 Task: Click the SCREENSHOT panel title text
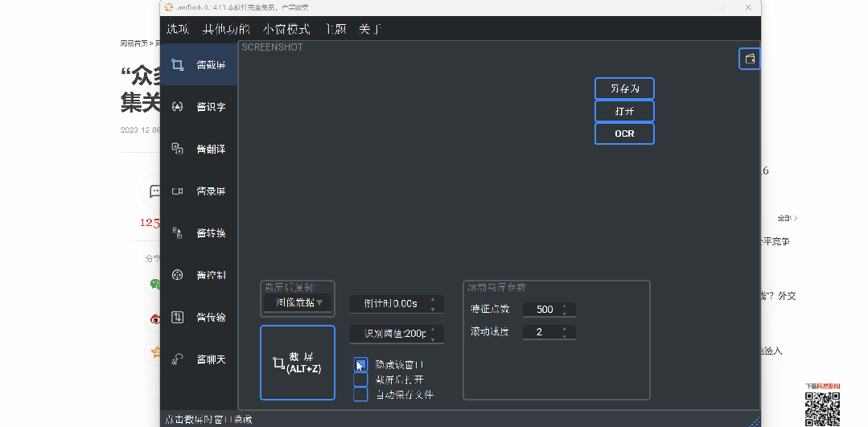click(272, 47)
